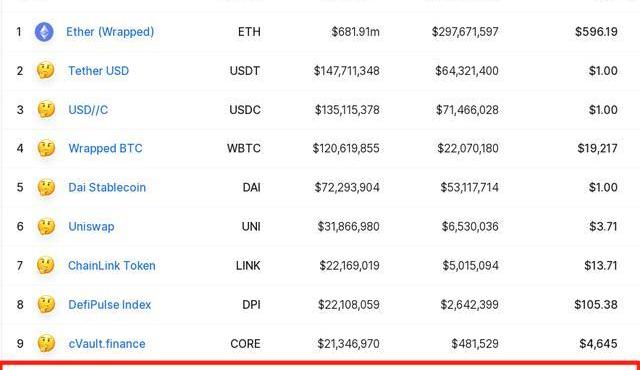Viewport: 640px width, 370px height.
Task: Click the thinking emoji icon beside Tether USD
Action: 46,71
